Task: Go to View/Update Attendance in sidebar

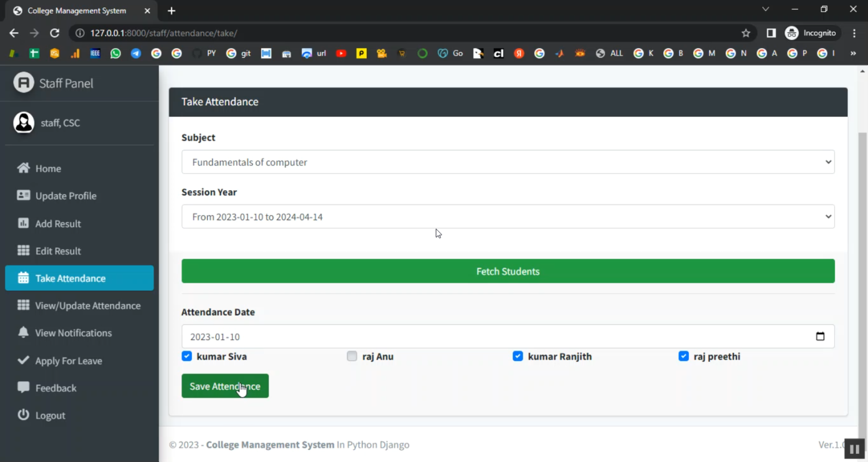Action: [87, 305]
